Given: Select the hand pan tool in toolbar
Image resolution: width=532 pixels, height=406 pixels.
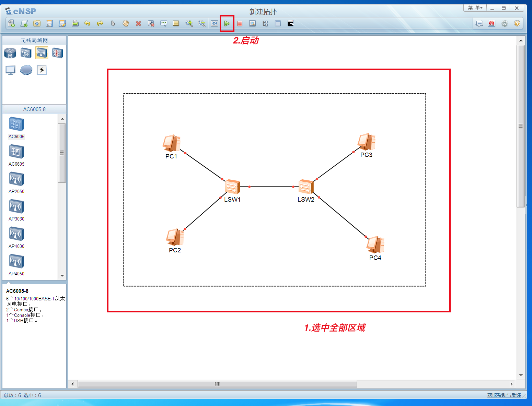Looking at the screenshot, I should 126,23.
